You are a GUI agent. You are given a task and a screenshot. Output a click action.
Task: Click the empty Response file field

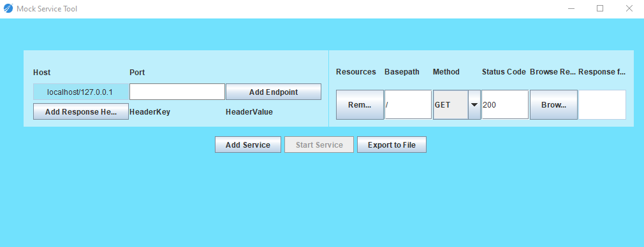pyautogui.click(x=602, y=105)
